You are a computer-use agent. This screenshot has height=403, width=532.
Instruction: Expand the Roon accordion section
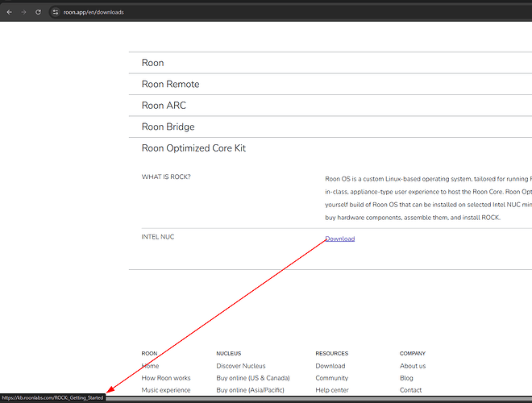click(x=330, y=63)
